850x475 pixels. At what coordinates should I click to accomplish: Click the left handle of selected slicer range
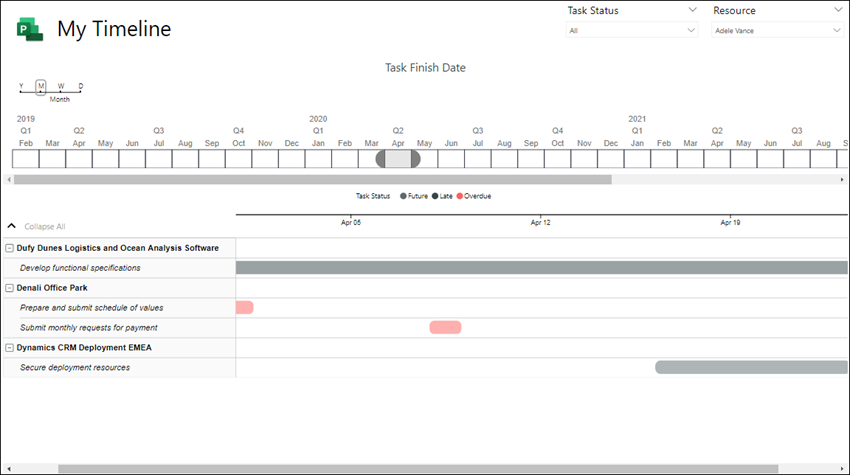tap(381, 159)
